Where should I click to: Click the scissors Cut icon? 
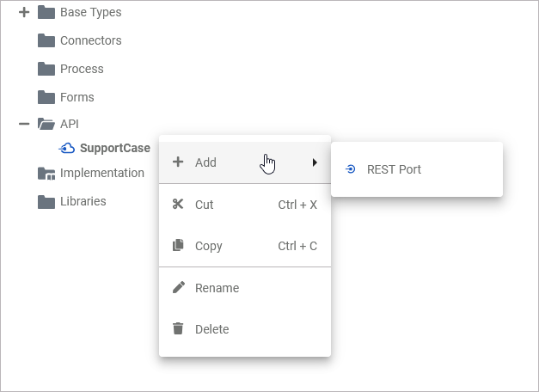pyautogui.click(x=178, y=205)
